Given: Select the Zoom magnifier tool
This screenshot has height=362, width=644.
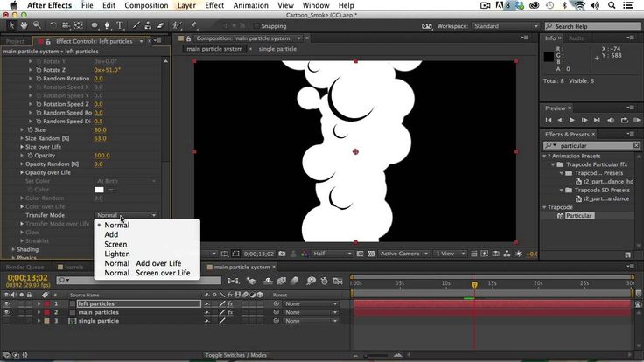Looking at the screenshot, I should [x=37, y=25].
